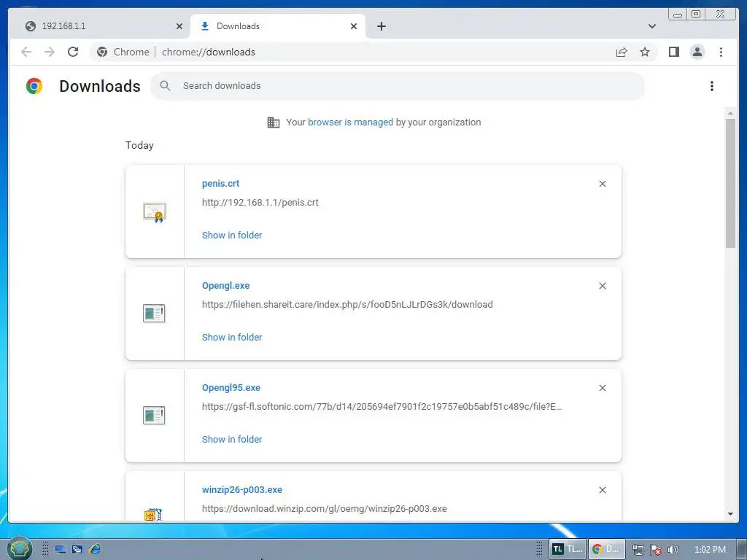This screenshot has height=560, width=747.
Task: Open Chrome's three-dot main menu
Action: 721,52
